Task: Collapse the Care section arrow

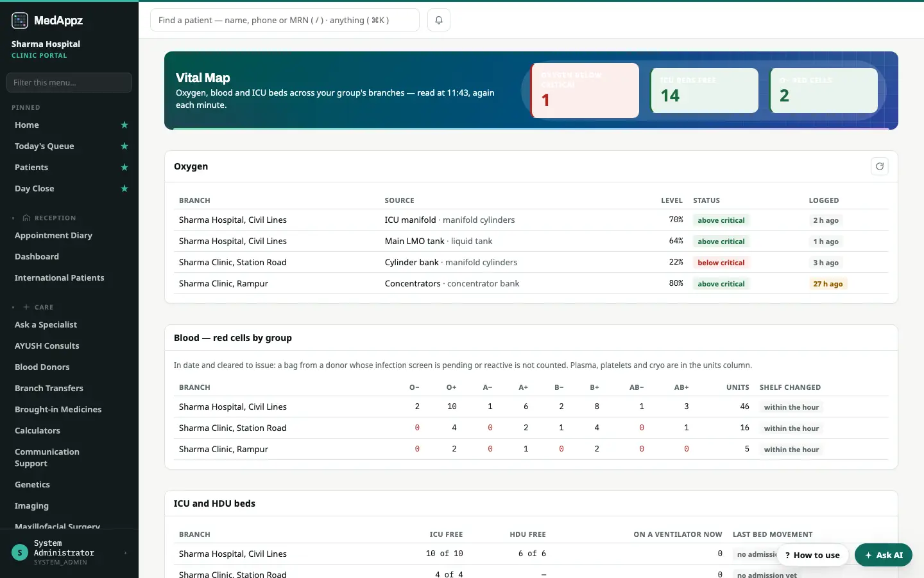Action: [x=13, y=308]
